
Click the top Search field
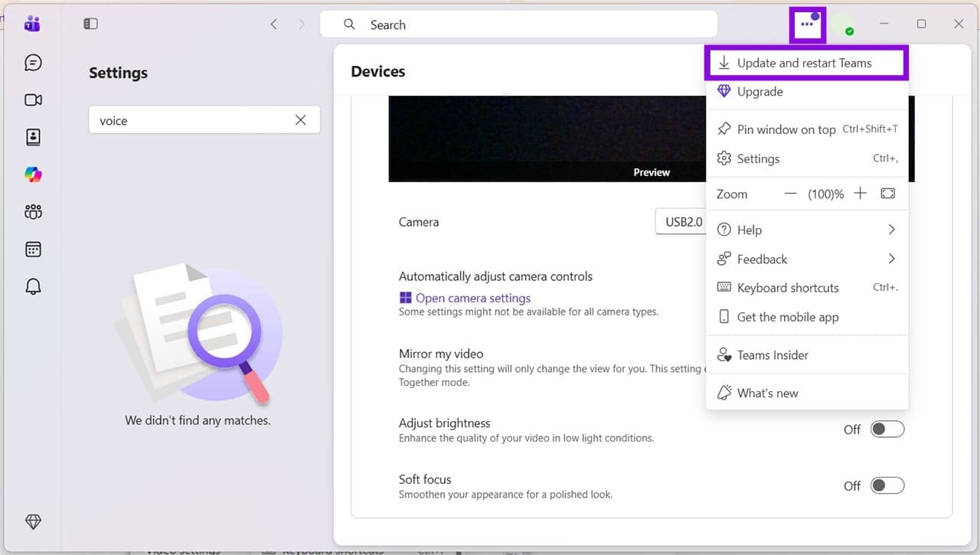[518, 24]
